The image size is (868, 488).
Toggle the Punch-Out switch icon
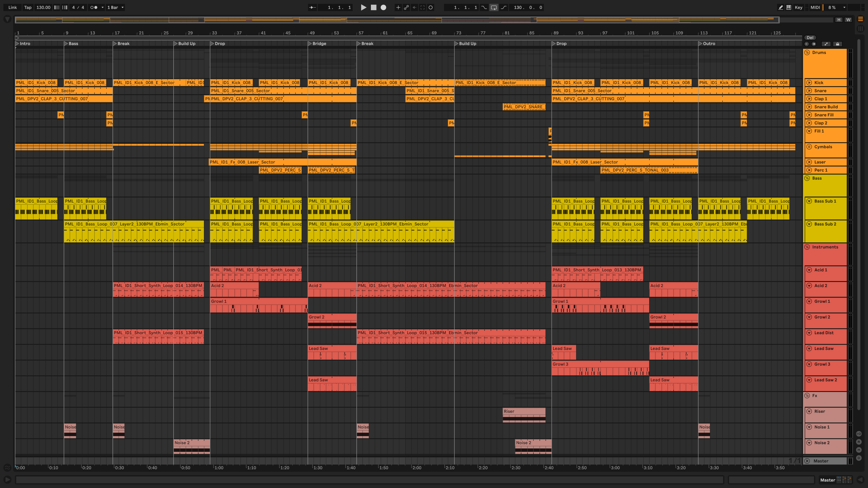503,7
